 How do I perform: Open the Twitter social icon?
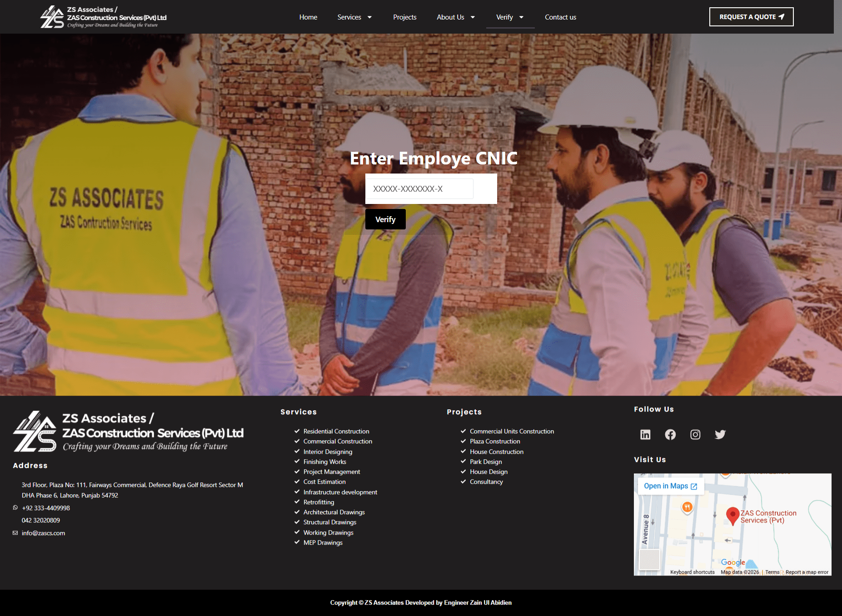tap(720, 435)
